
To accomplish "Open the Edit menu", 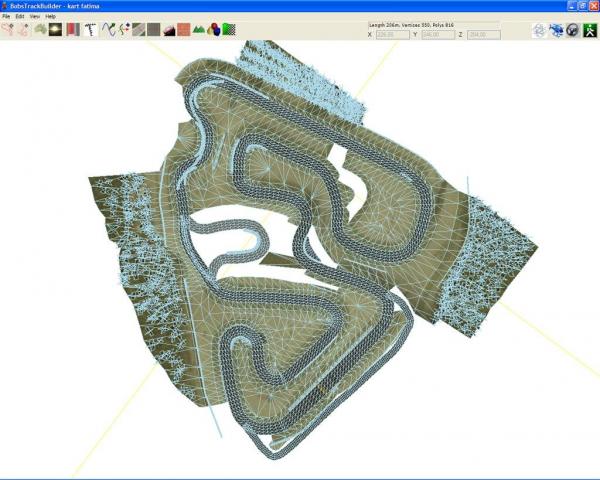I will [x=20, y=17].
